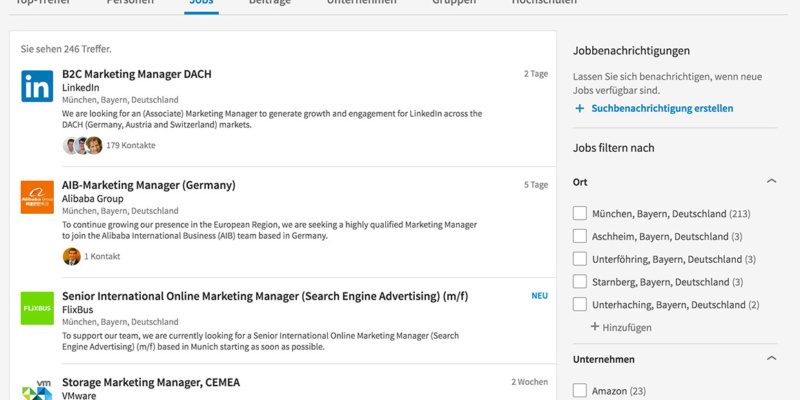Open B2C Marketing Manager DACH job
Screen dimensions: 800x400
coord(136,74)
